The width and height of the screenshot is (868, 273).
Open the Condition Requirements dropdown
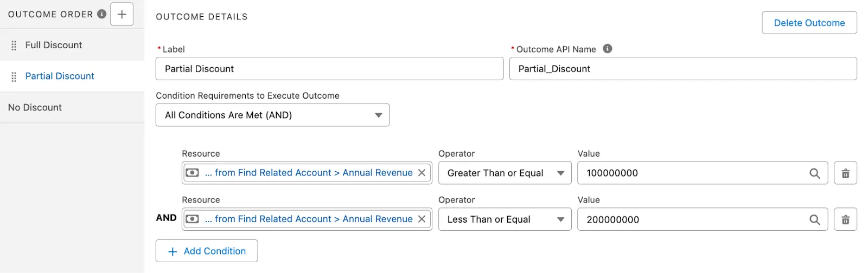(x=272, y=115)
